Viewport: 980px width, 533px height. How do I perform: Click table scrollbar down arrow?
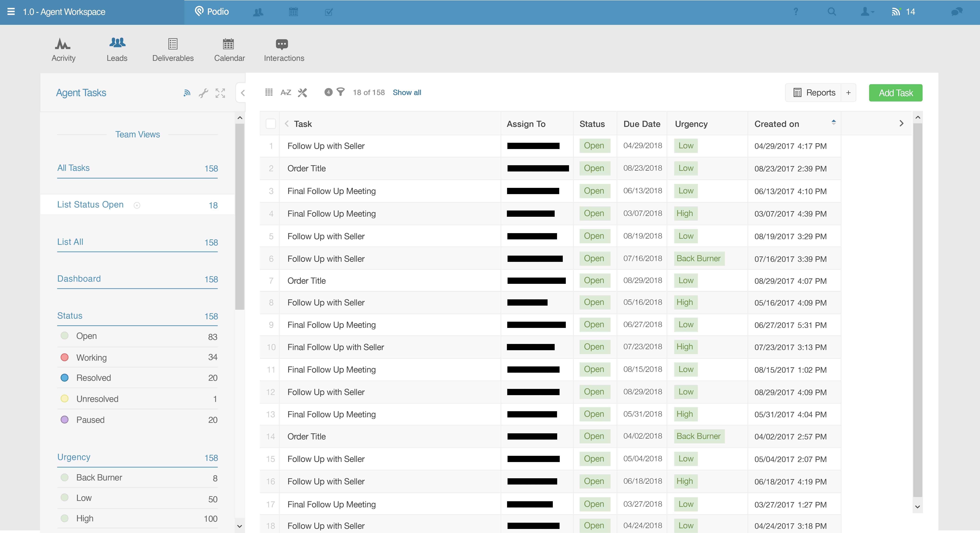click(x=917, y=507)
